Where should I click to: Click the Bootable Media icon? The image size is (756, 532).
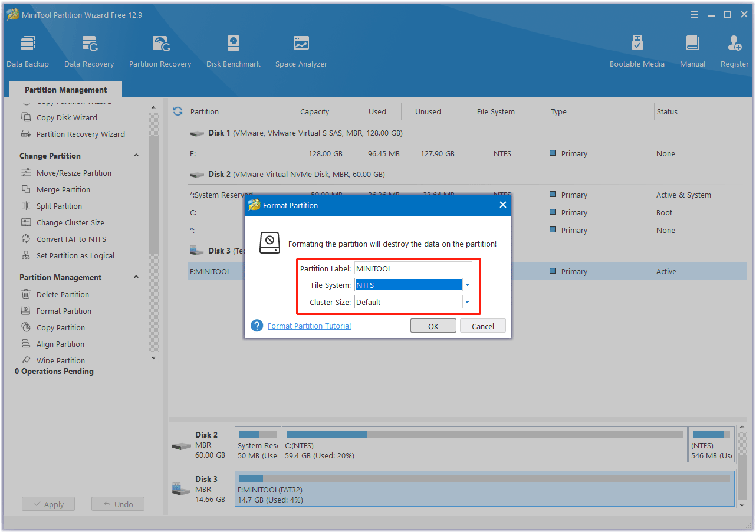click(637, 50)
